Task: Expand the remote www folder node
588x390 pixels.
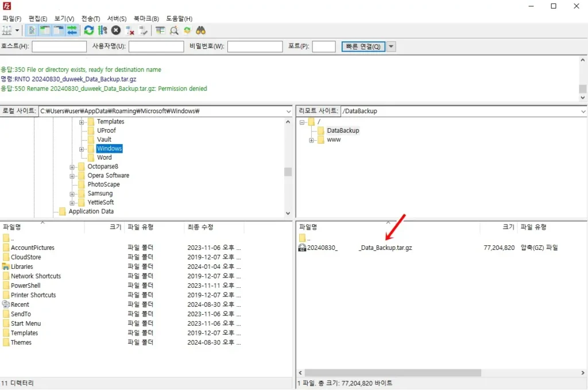Action: coord(311,140)
